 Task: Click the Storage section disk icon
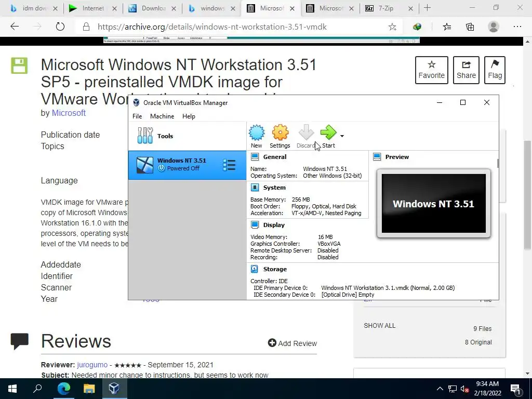tap(255, 269)
